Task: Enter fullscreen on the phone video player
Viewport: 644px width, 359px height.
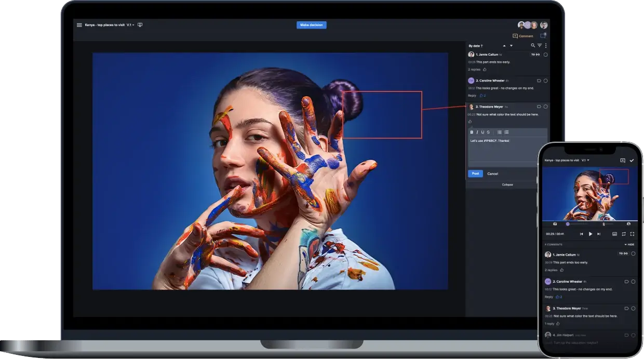Action: point(633,234)
